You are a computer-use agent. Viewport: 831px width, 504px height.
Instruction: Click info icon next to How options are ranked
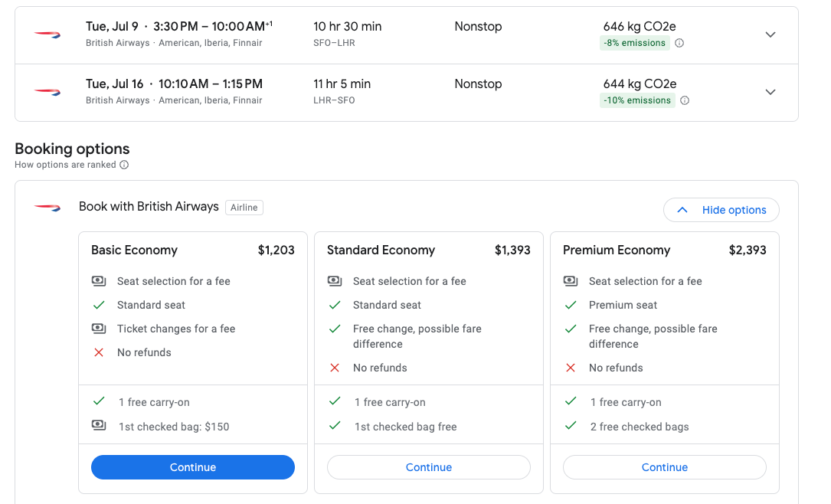click(124, 165)
